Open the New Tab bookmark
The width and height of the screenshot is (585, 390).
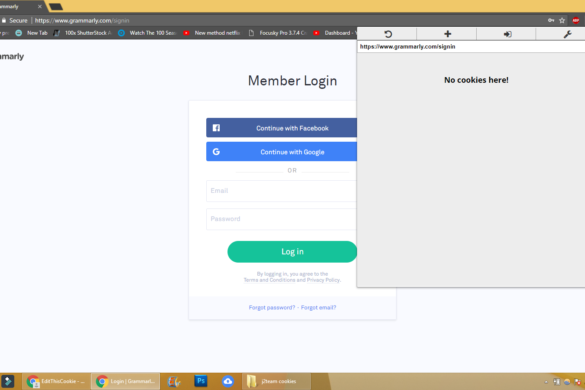32,33
